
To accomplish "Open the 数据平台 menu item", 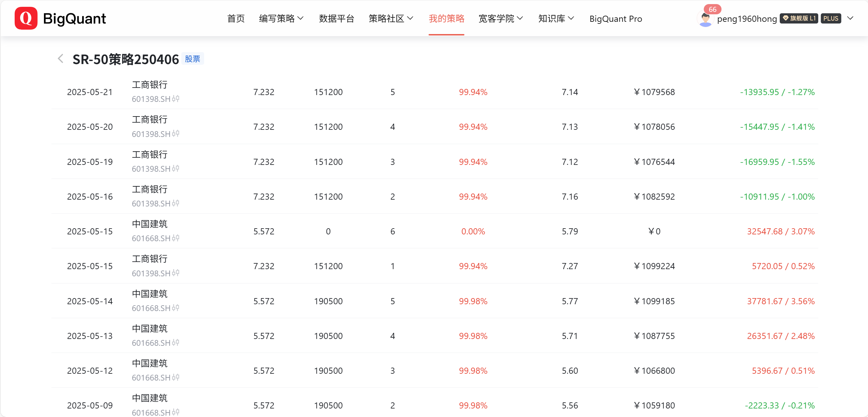I will click(336, 18).
